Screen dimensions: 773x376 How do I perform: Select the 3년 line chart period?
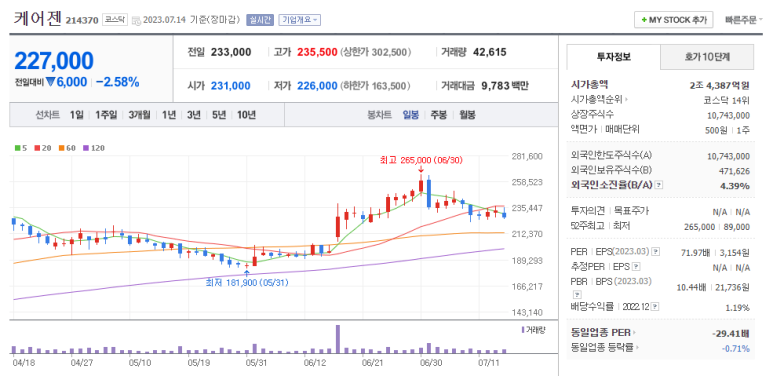tap(194, 115)
